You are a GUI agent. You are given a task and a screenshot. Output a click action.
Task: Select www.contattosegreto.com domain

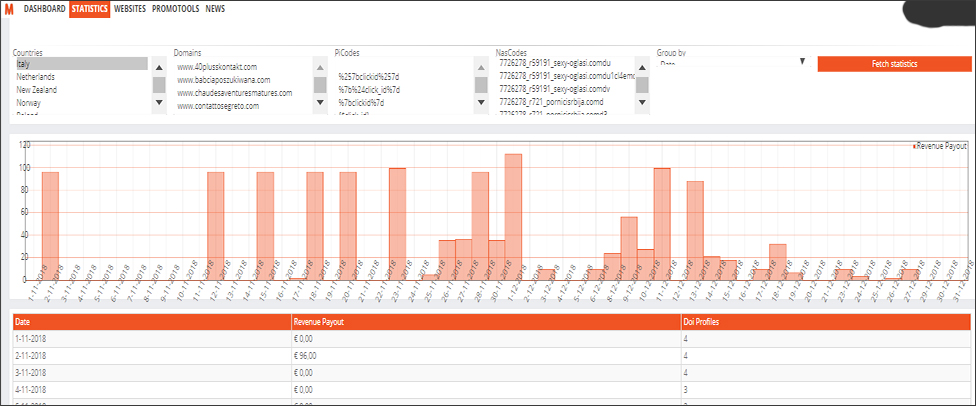217,106
